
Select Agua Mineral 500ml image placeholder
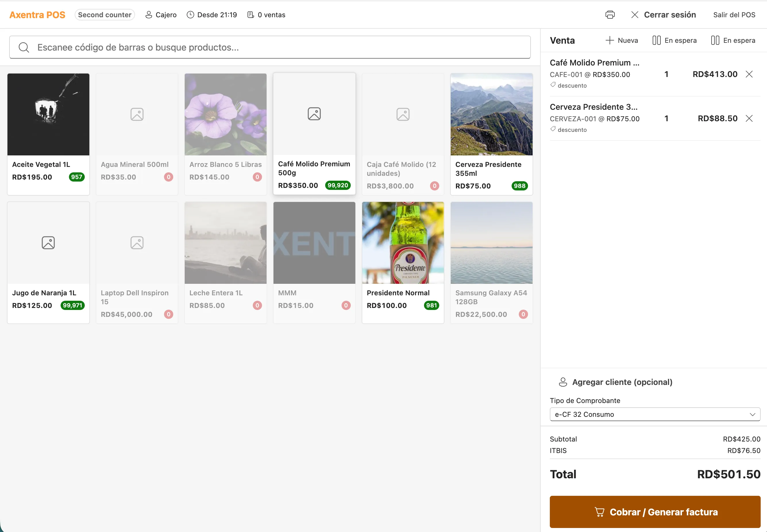137,114
